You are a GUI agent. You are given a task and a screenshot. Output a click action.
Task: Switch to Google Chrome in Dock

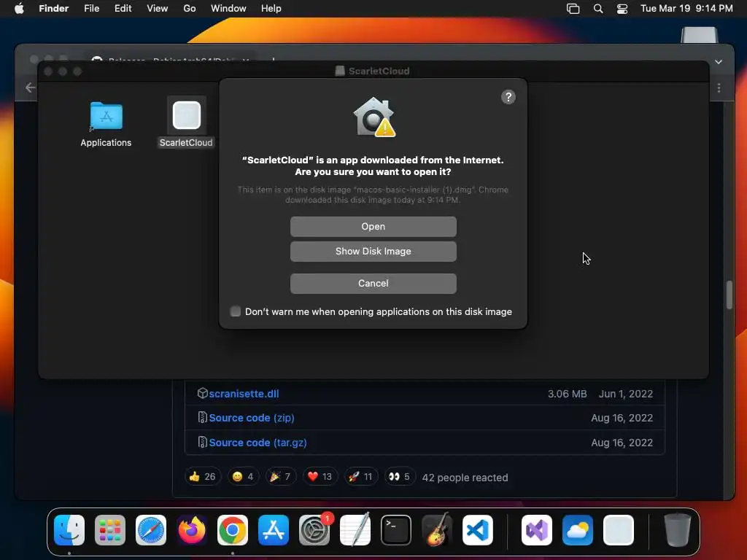[x=233, y=530]
